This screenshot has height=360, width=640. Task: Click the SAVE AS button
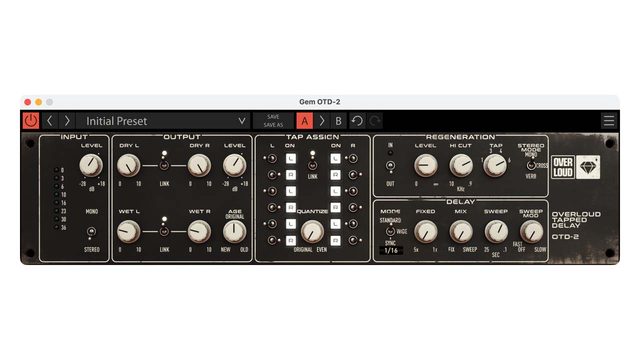(273, 125)
